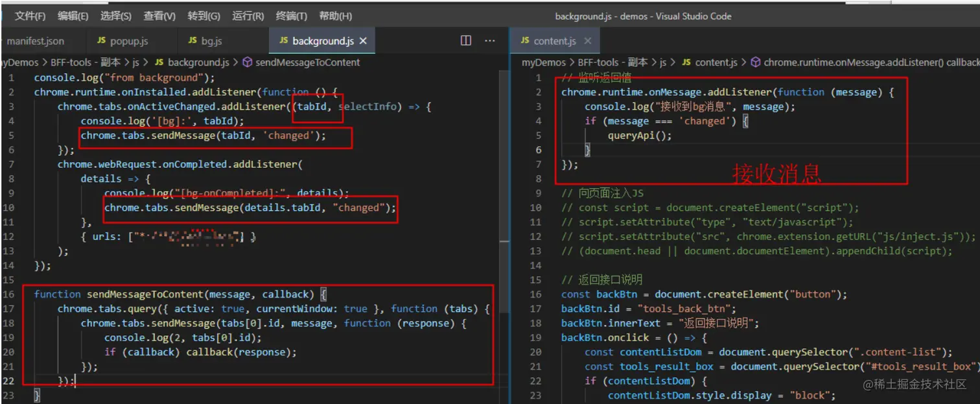Click the details => { line
Viewport: 980px width, 404px height.
116,178
